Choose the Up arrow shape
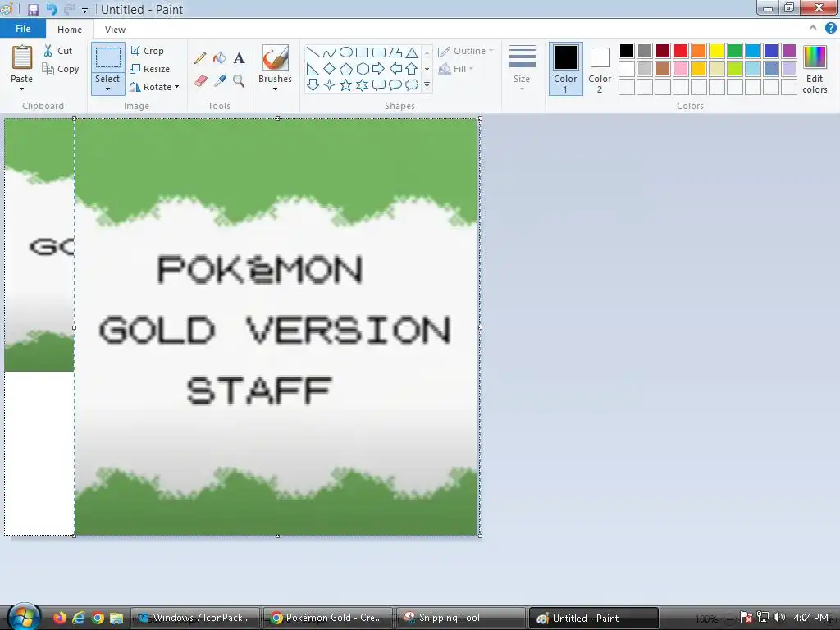Image resolution: width=840 pixels, height=630 pixels. point(412,69)
